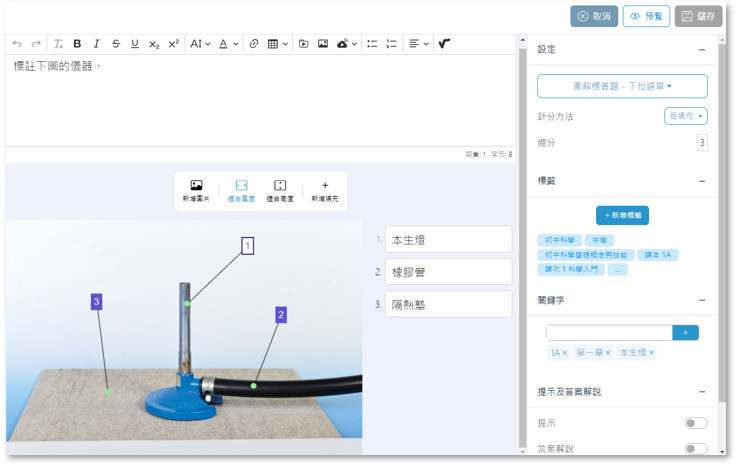This screenshot has width=736, height=464.
Task: Click the insert image toolbar icon
Action: click(323, 44)
